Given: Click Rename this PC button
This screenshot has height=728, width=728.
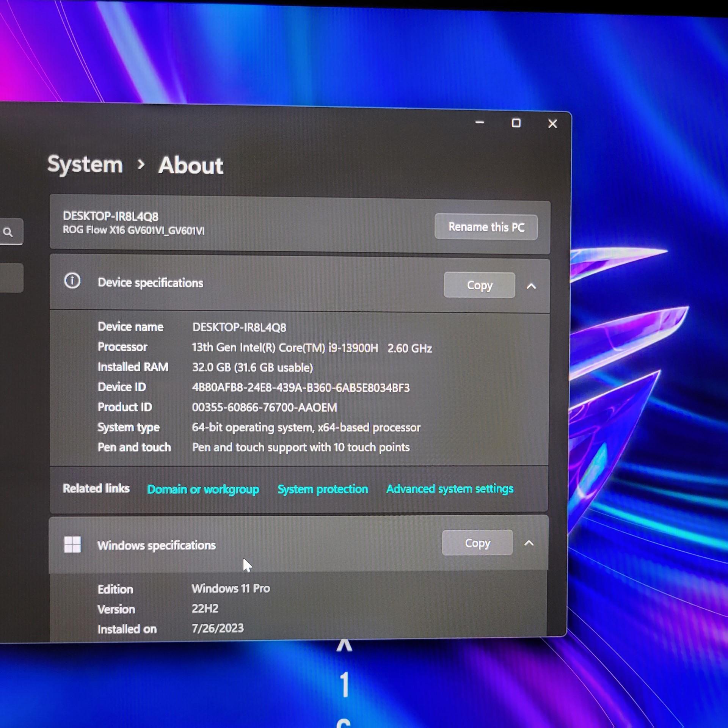Looking at the screenshot, I should pos(486,227).
